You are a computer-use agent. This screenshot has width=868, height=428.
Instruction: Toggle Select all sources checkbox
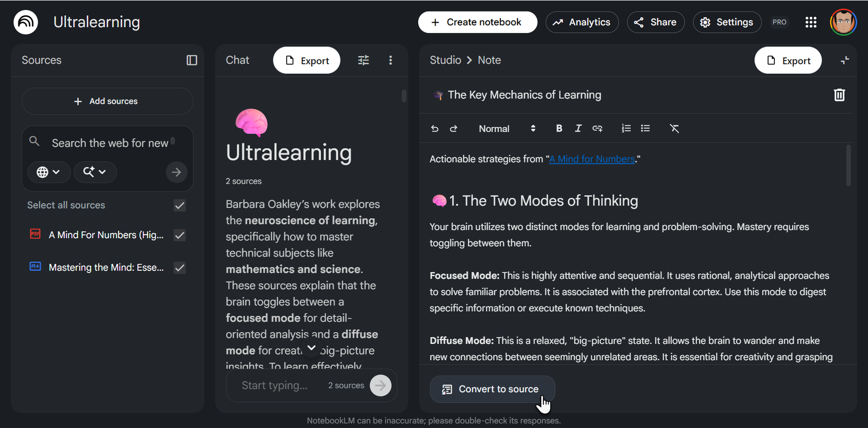click(180, 205)
